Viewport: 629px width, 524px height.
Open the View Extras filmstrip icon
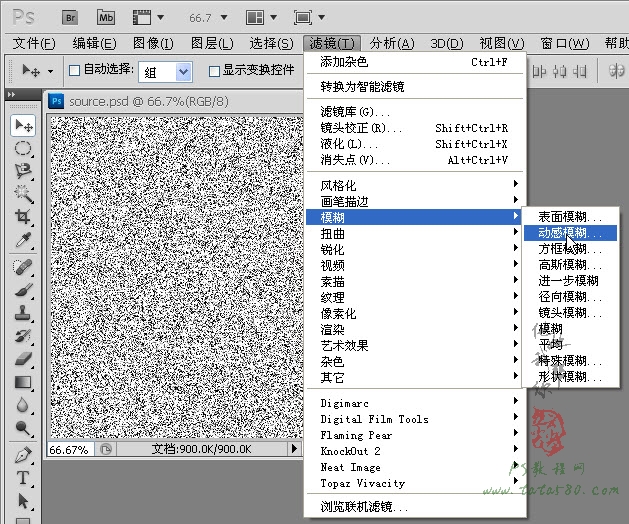click(142, 18)
